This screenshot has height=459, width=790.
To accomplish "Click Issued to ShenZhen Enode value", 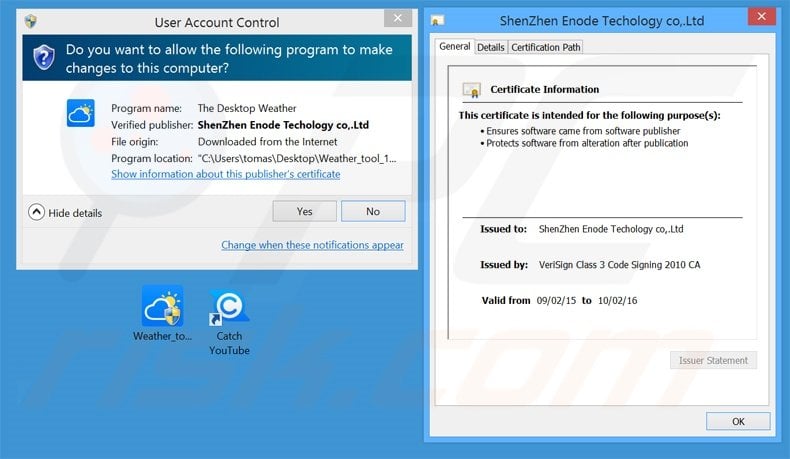I will [x=611, y=229].
